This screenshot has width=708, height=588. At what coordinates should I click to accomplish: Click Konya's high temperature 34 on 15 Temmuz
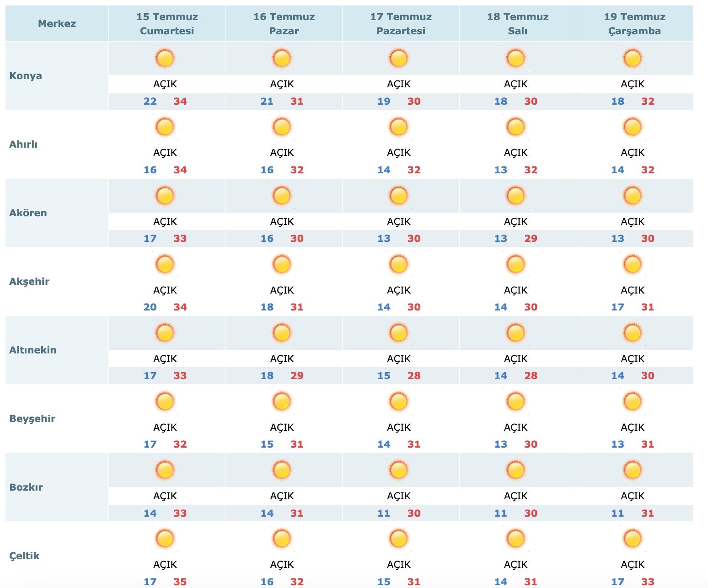click(180, 102)
